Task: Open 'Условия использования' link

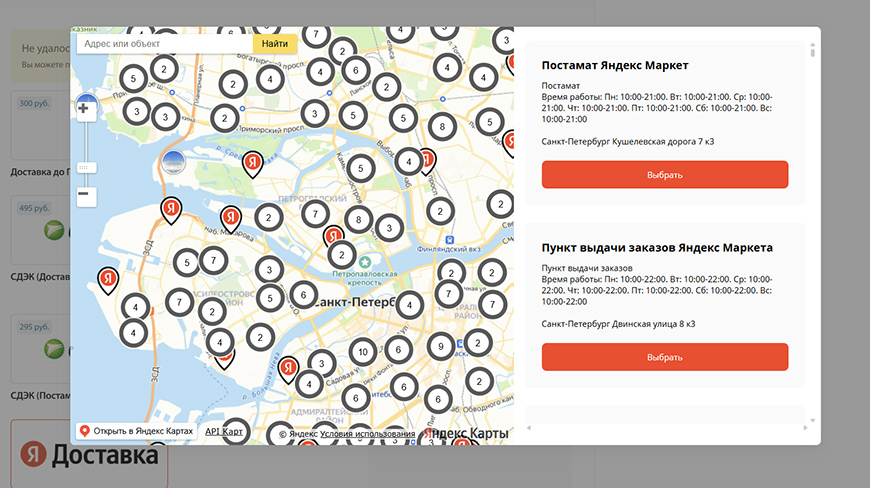Action: (367, 434)
